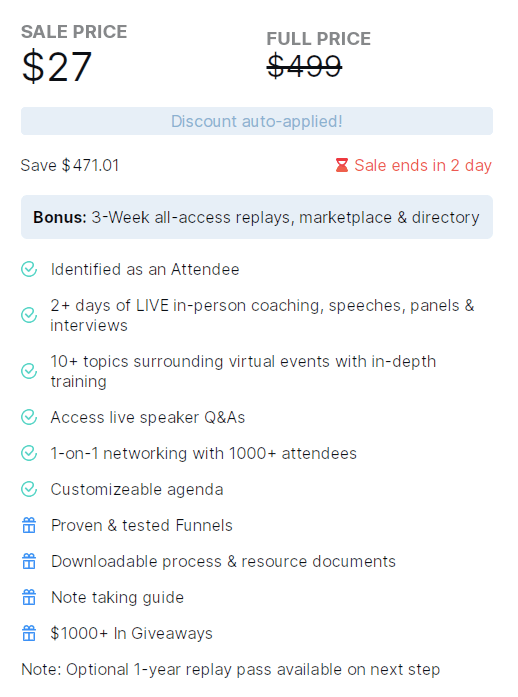Click check icon beside Access live speaker Q&As
This screenshot has width=518, height=697.
tap(29, 417)
